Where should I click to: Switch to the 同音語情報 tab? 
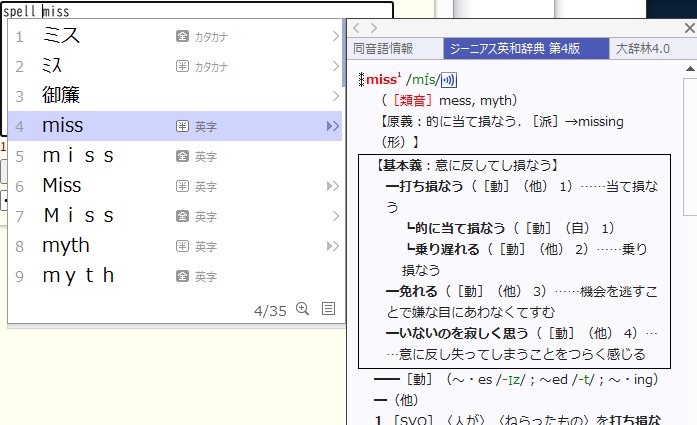point(395,48)
